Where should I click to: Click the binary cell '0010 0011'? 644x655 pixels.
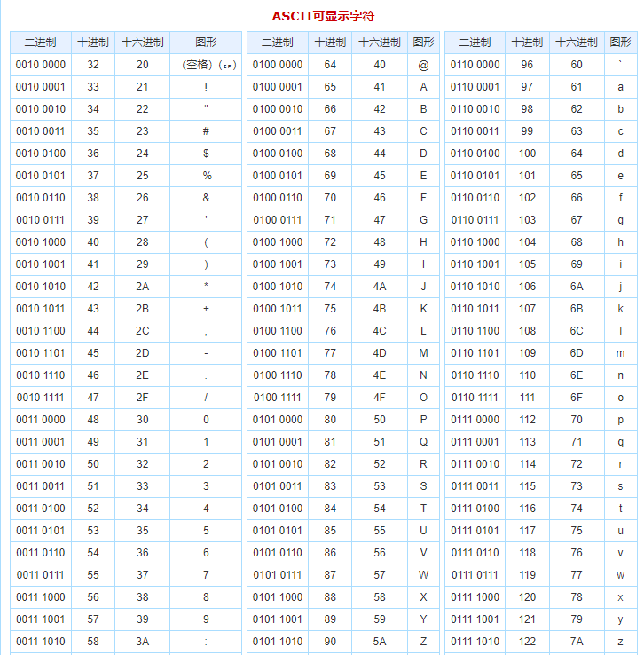tap(41, 131)
